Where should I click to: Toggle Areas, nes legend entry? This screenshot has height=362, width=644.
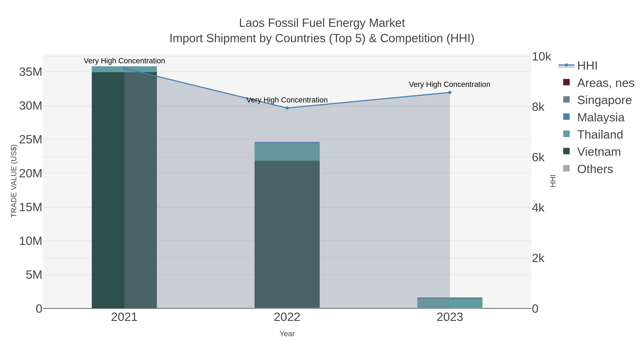click(599, 83)
